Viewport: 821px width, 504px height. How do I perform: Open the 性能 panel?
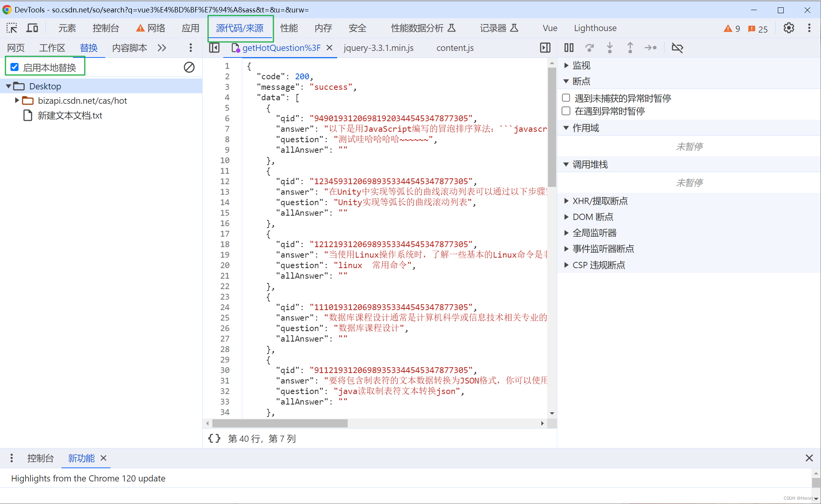click(x=289, y=28)
